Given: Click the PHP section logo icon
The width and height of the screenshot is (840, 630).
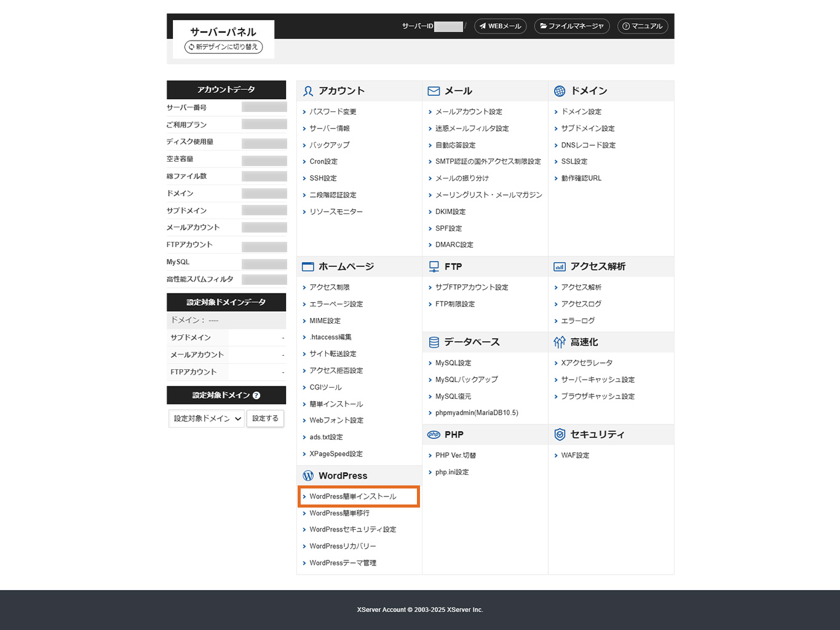Looking at the screenshot, I should (x=434, y=434).
